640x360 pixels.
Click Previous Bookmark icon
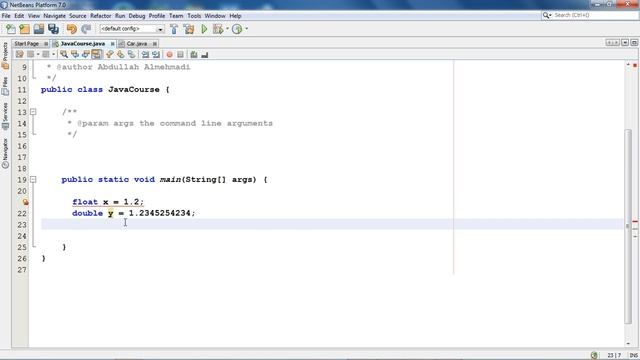(x=109, y=54)
